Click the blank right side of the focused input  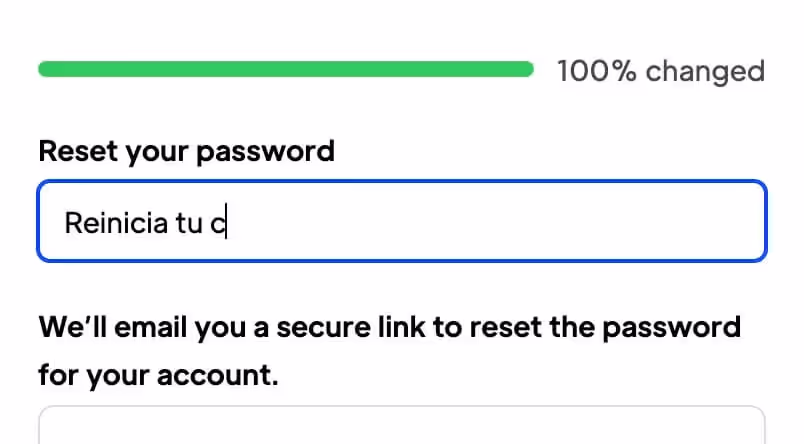(x=600, y=222)
